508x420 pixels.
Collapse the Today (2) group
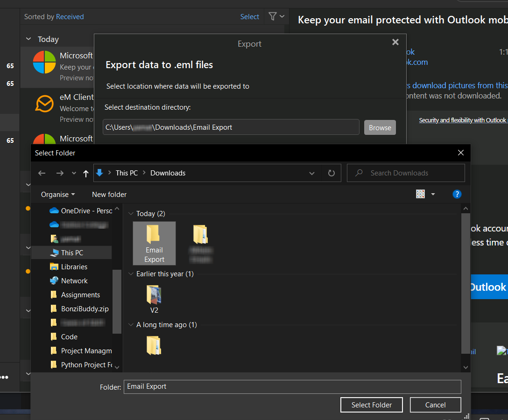click(x=131, y=214)
